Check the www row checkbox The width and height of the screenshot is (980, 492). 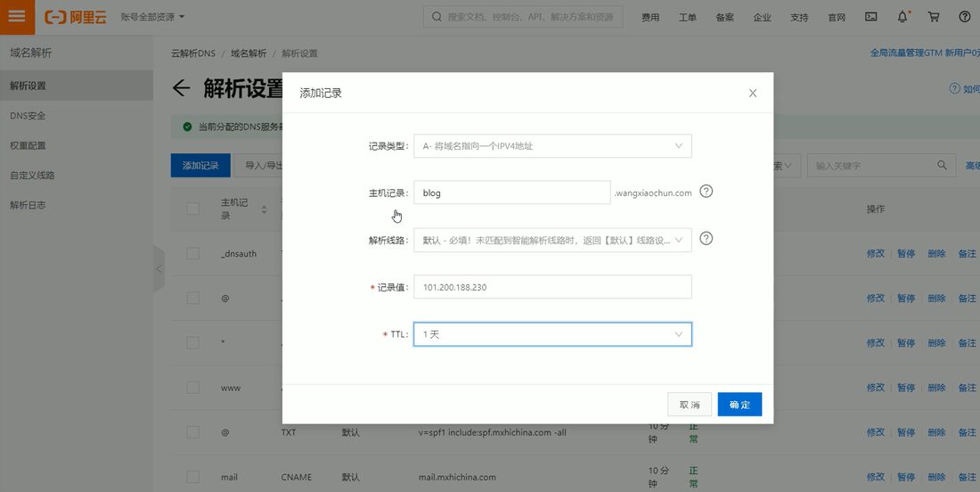tap(192, 388)
